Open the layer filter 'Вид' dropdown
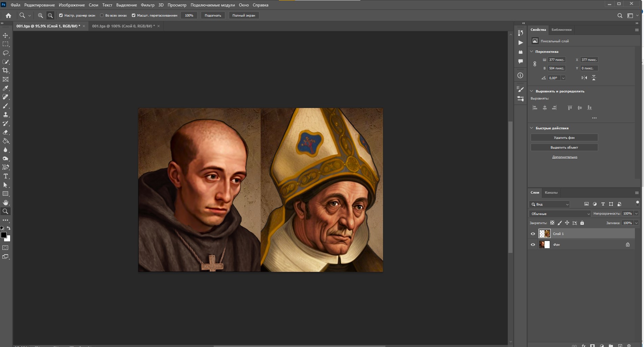The image size is (644, 347). [x=550, y=204]
